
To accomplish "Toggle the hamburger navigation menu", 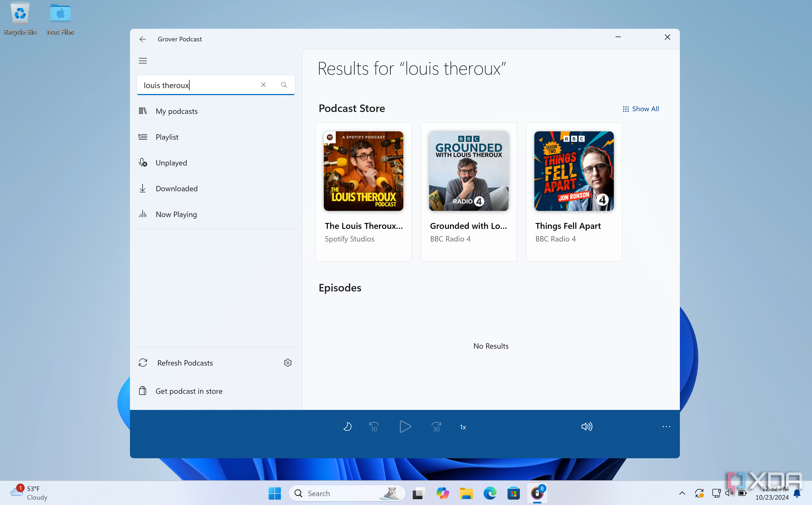I will click(143, 60).
